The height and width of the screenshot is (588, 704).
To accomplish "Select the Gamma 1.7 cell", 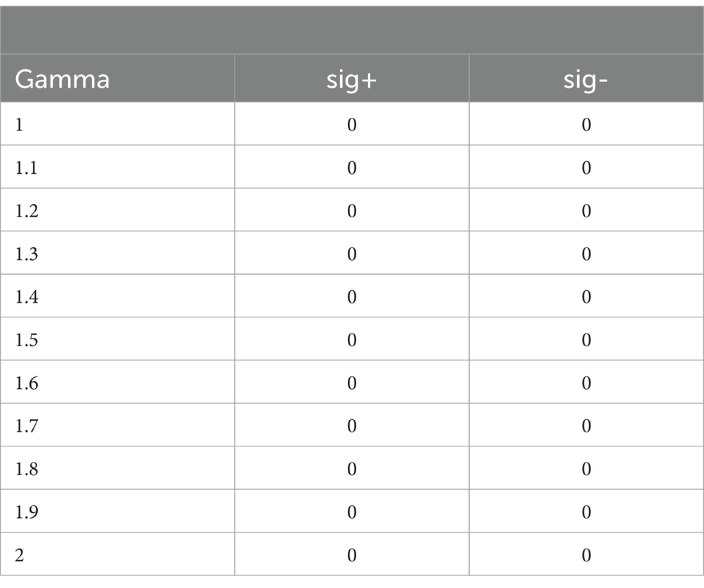I will (x=26, y=426).
